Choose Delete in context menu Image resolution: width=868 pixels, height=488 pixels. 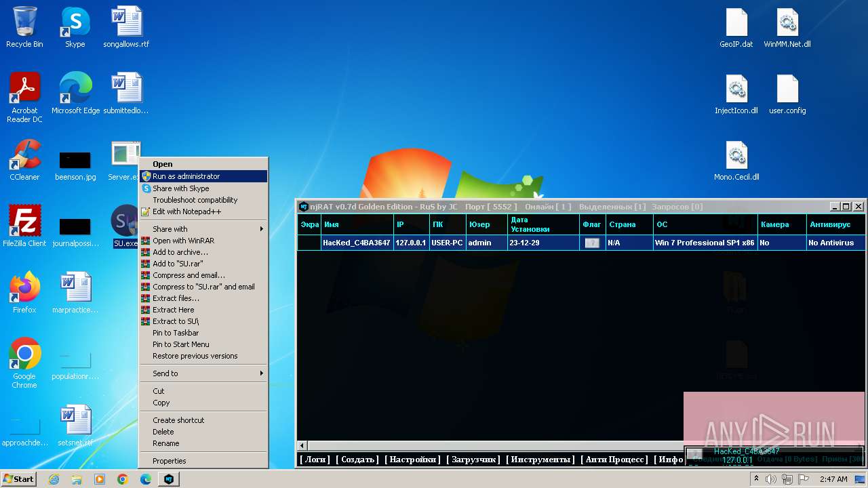click(x=203, y=432)
